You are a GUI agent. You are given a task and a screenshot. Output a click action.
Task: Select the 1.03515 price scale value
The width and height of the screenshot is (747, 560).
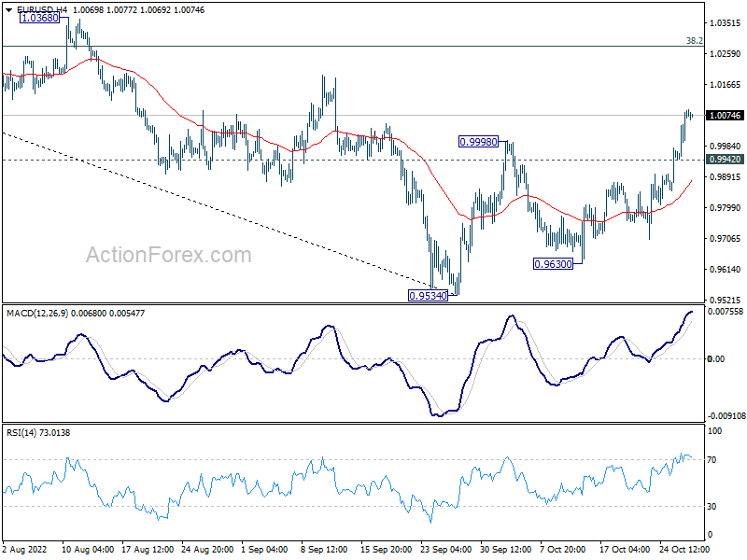click(726, 22)
